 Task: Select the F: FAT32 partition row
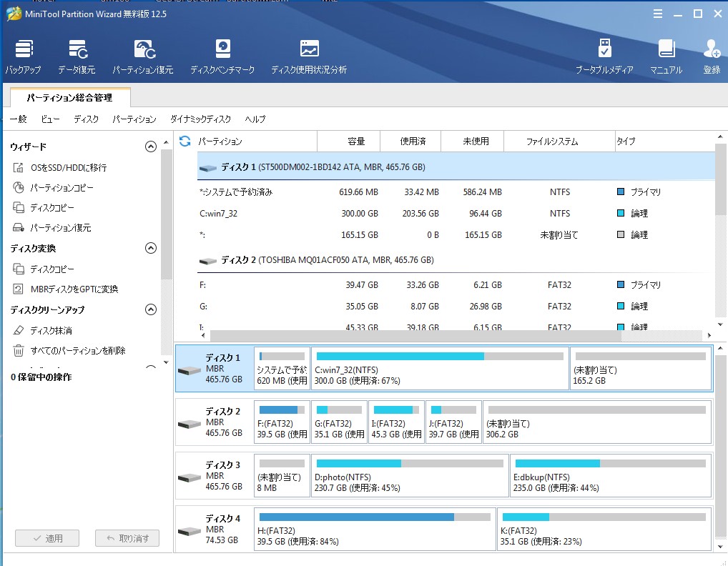456,285
